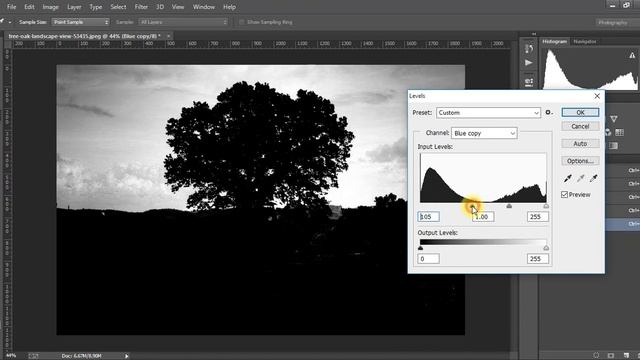
Task: Open the Layer menu
Action: tap(74, 7)
